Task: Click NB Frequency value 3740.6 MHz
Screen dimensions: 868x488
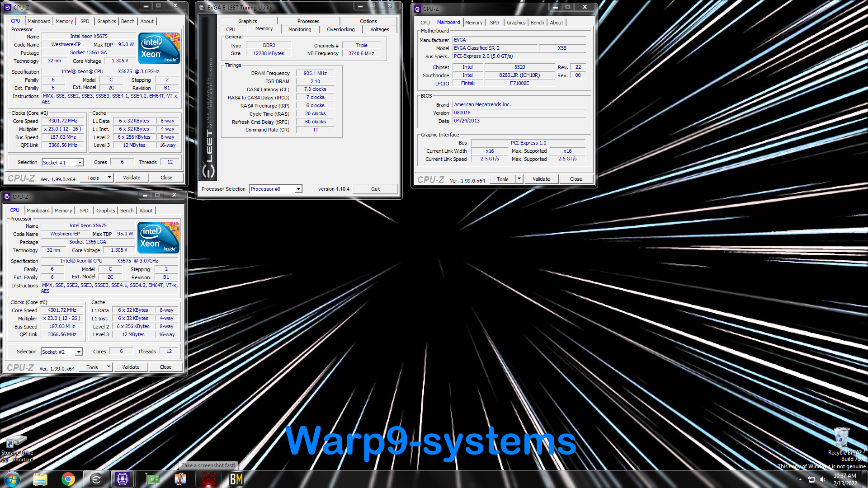Action: click(361, 53)
